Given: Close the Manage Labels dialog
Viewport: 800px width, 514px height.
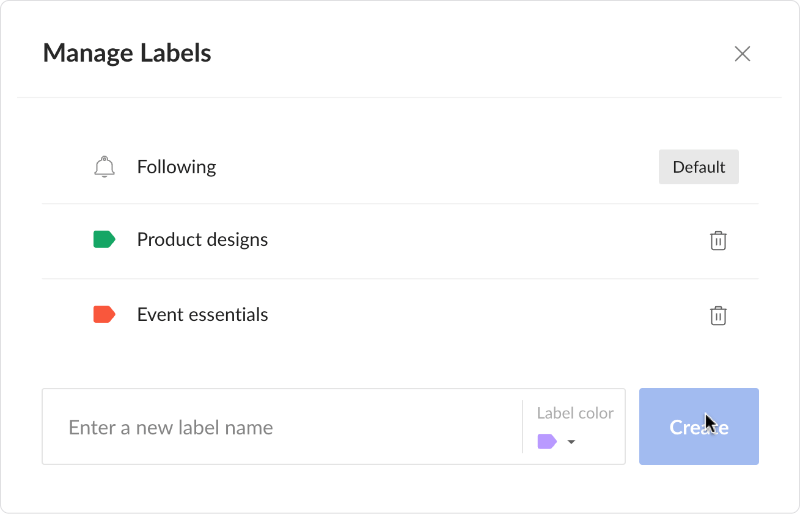Looking at the screenshot, I should (742, 54).
